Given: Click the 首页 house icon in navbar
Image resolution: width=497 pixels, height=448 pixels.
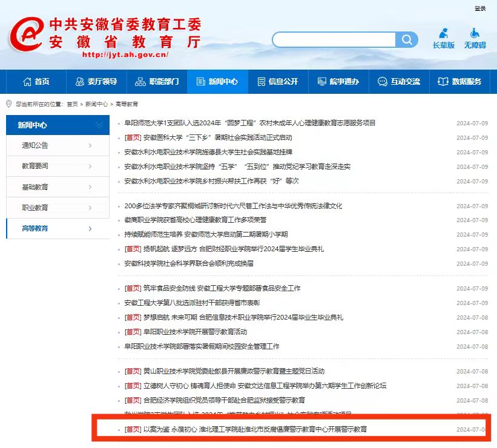Looking at the screenshot, I should coord(27,82).
